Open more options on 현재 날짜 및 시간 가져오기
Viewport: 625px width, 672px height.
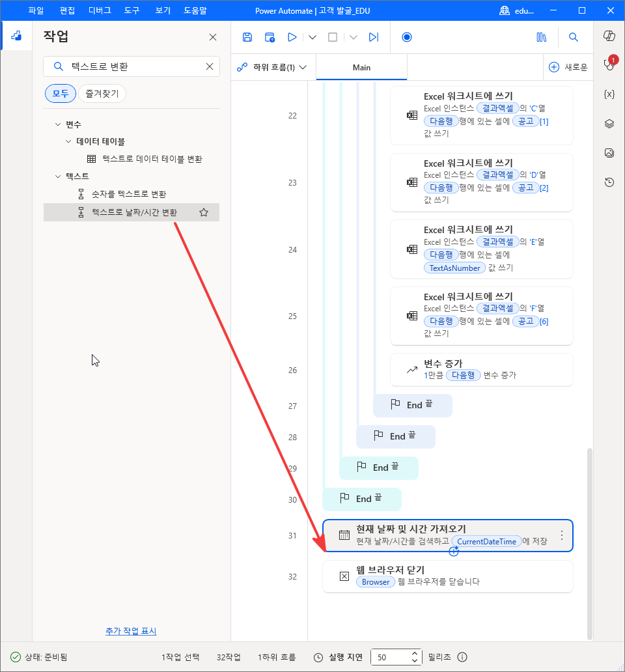562,535
